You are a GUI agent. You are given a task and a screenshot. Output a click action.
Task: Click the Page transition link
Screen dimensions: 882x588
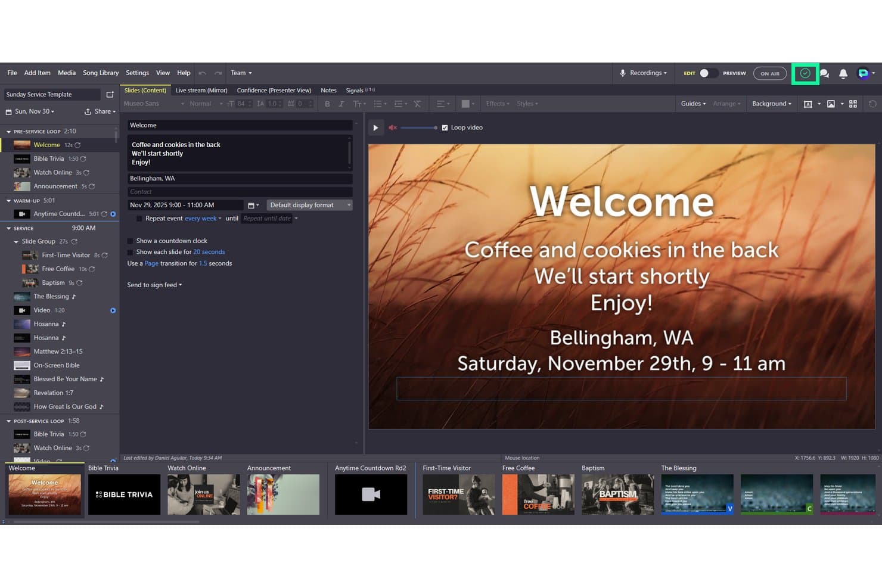point(151,263)
